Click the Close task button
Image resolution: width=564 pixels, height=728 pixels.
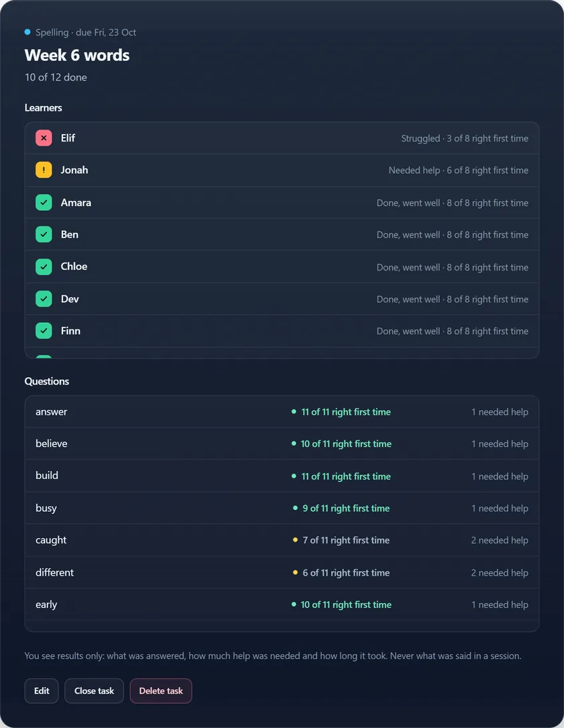[x=94, y=691]
